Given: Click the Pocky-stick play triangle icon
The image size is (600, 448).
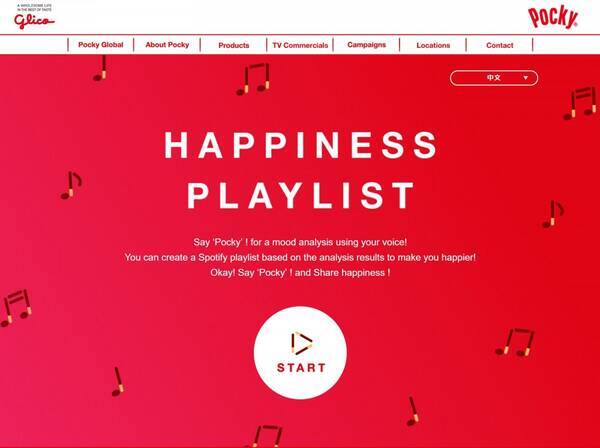Looking at the screenshot, I should pyautogui.click(x=301, y=343).
